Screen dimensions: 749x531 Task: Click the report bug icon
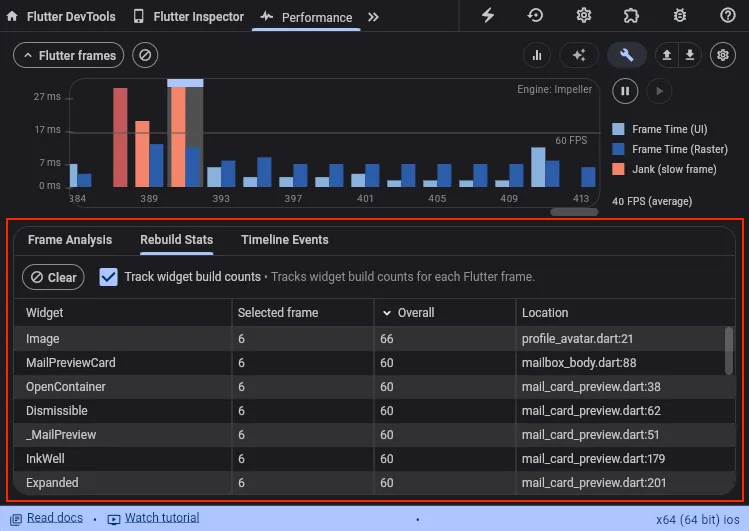point(679,16)
